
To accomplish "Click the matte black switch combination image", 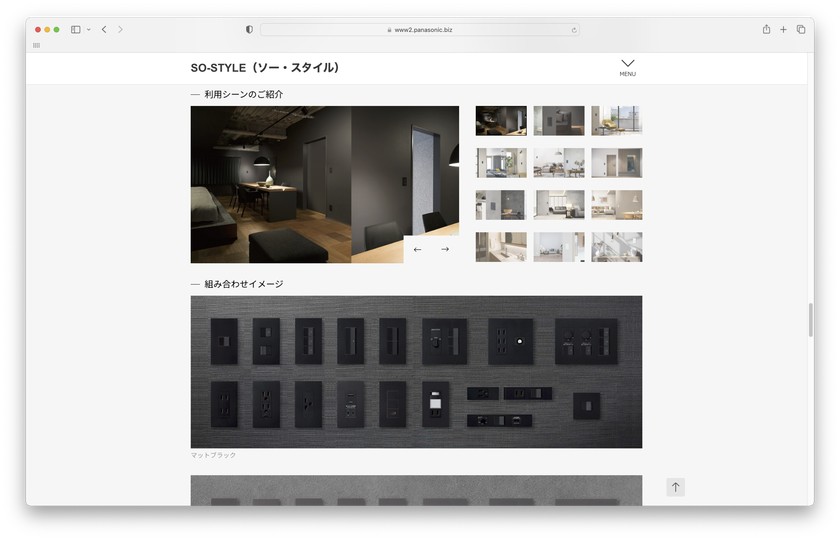I will [416, 372].
